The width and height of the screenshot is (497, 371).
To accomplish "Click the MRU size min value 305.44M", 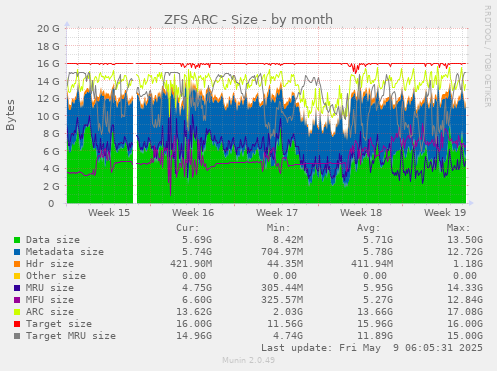I will pos(282,288).
